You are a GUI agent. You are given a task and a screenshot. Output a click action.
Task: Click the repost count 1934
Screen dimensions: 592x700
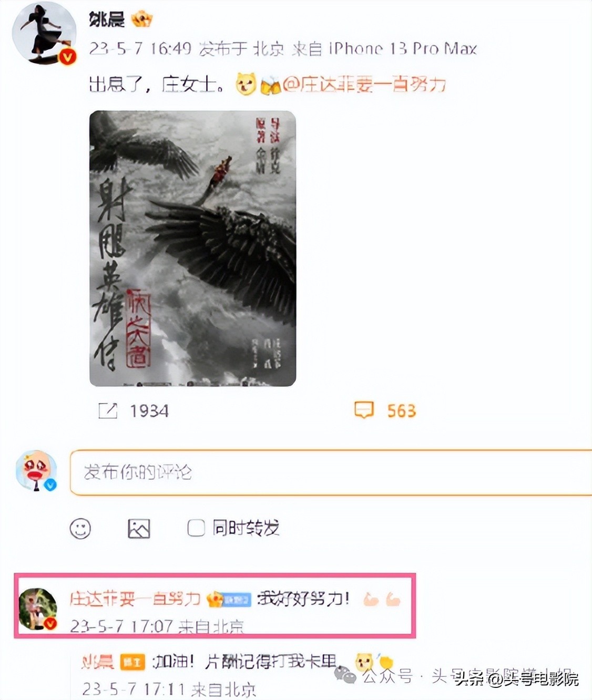tap(149, 411)
